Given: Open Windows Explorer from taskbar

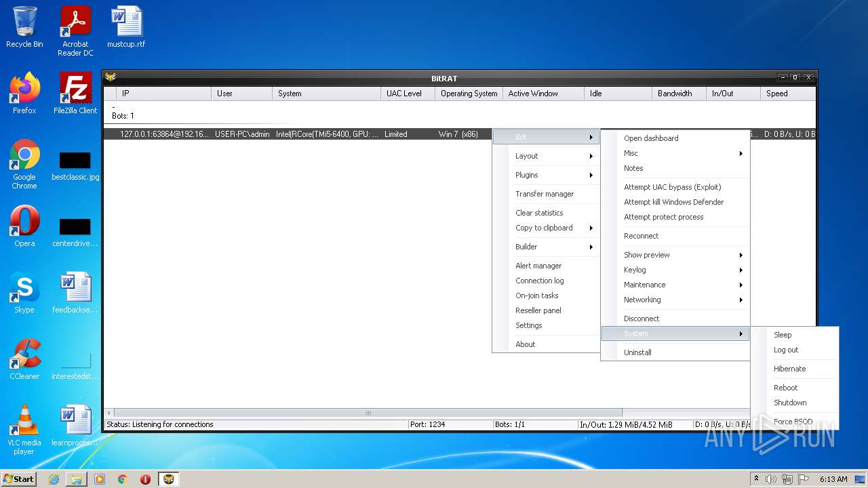Looking at the screenshot, I should point(77,479).
